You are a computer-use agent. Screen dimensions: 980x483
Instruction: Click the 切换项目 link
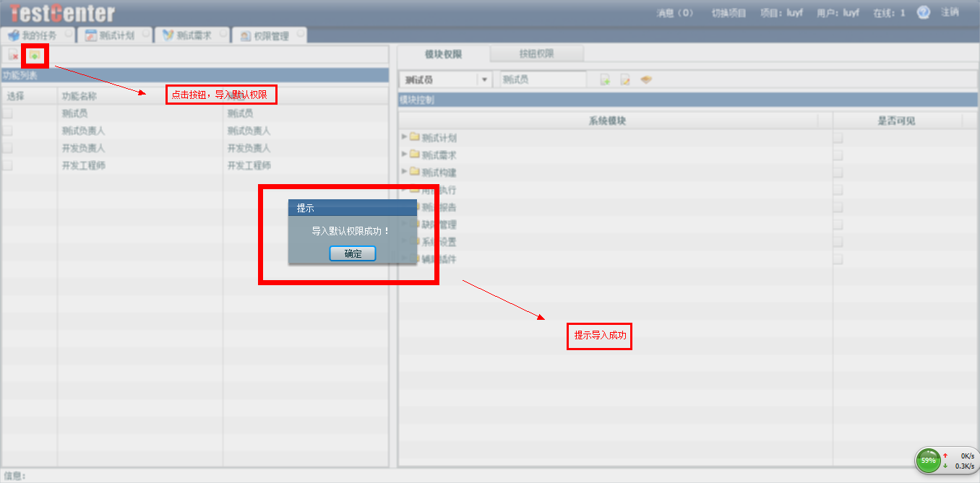(728, 13)
